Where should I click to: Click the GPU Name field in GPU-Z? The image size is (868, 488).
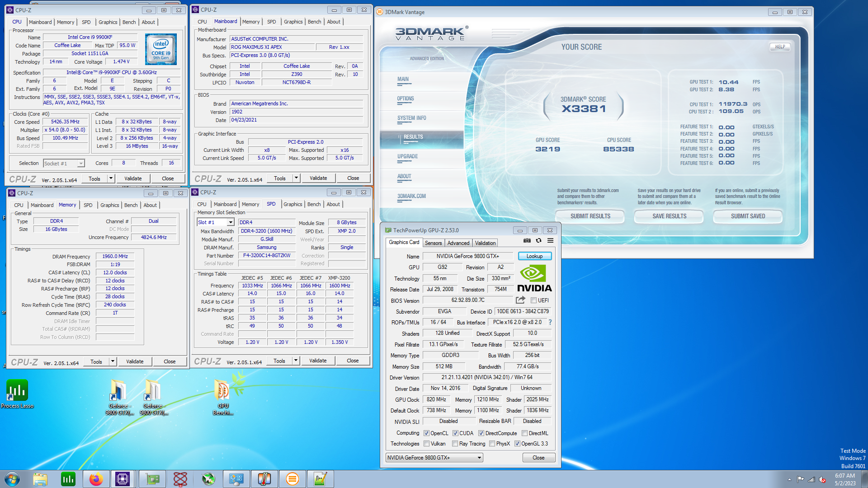(x=468, y=256)
